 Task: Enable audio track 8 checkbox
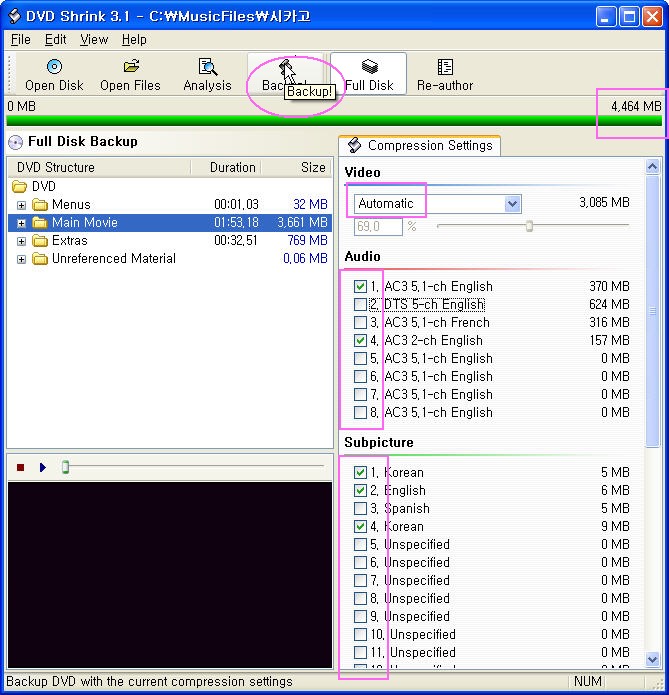360,412
